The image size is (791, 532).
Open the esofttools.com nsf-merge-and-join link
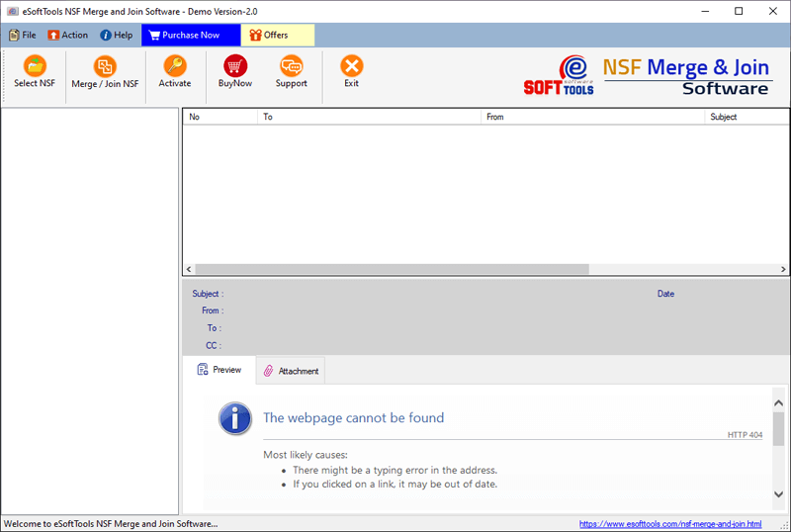click(x=670, y=524)
